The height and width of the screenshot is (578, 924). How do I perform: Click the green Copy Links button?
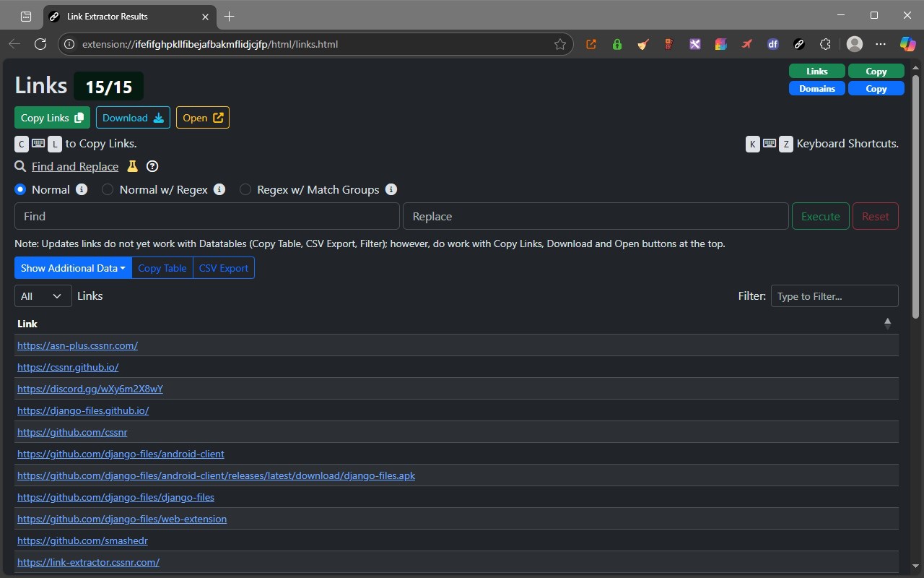[52, 118]
